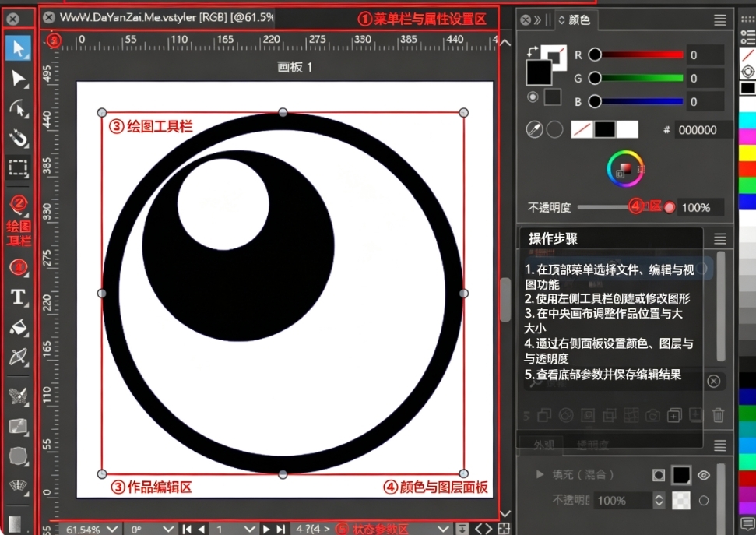Select the none (red slash) swatch
The width and height of the screenshot is (756, 535).
(x=582, y=129)
